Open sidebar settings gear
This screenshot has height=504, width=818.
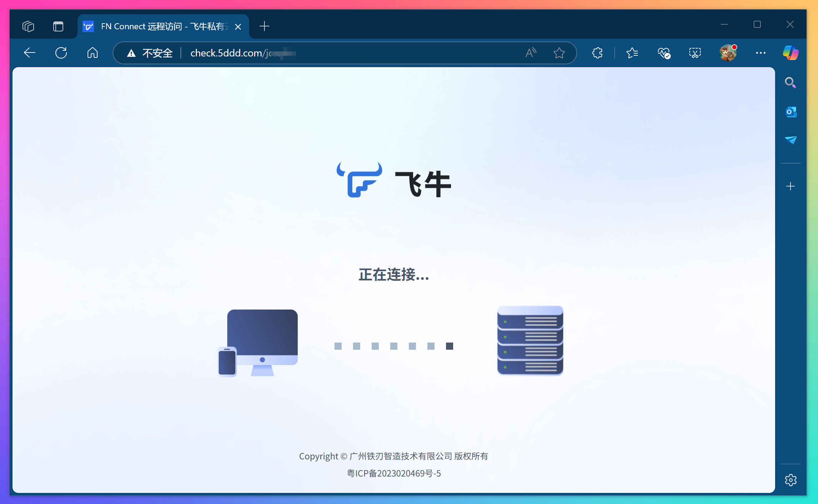[790, 480]
